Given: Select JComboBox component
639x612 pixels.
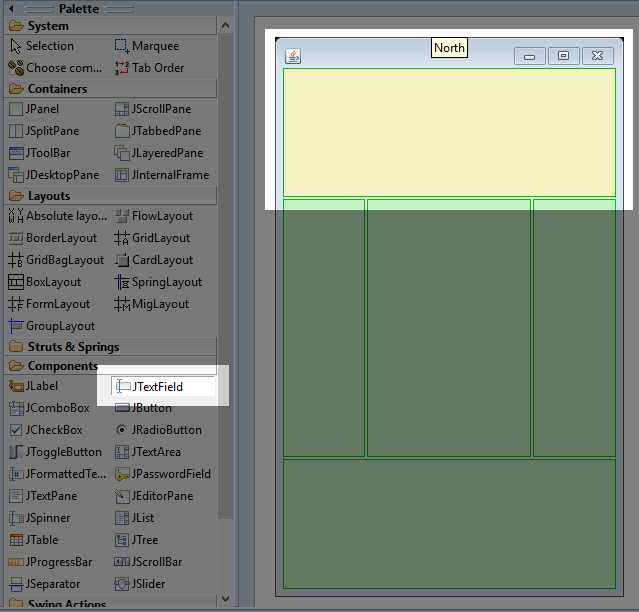Looking at the screenshot, I should [x=49, y=408].
